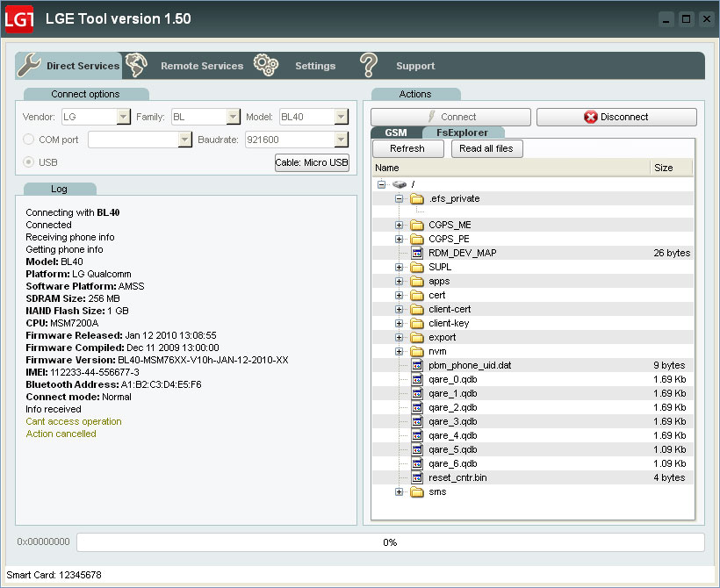Expand the sms folder
This screenshot has height=588, width=720.
point(399,492)
